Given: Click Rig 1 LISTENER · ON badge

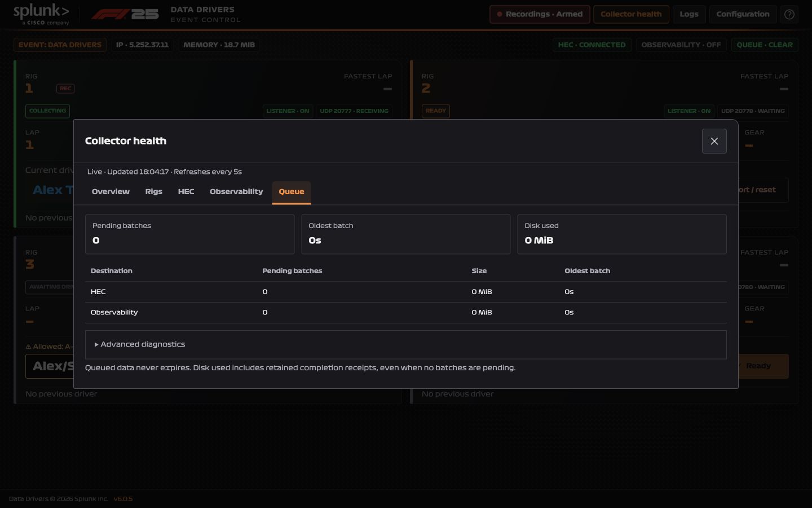Looking at the screenshot, I should tap(288, 111).
